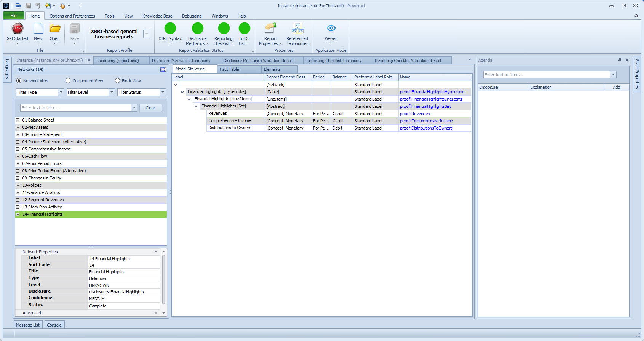Click the Clear filter button
The width and height of the screenshot is (644, 341).
150,108
